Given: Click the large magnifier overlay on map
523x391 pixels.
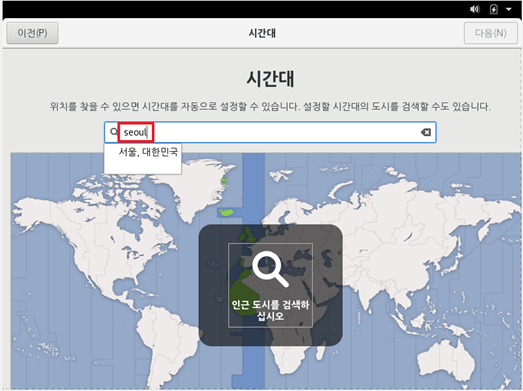Looking at the screenshot, I should click(x=270, y=269).
